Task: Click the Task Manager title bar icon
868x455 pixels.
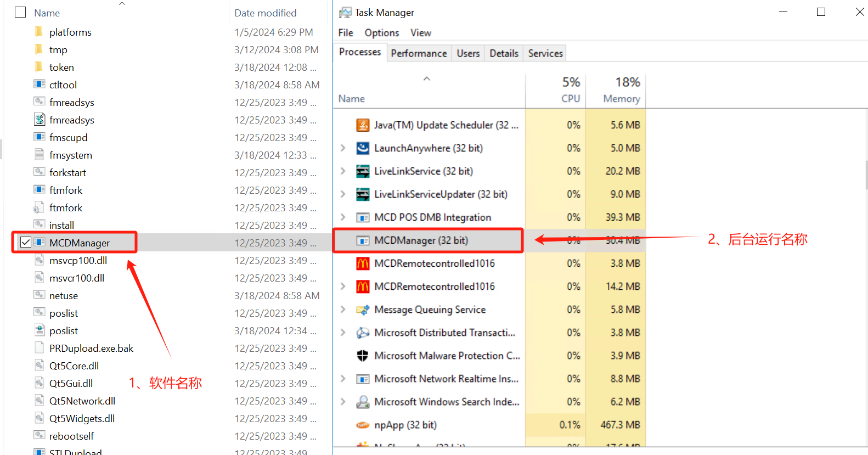Action: (345, 13)
